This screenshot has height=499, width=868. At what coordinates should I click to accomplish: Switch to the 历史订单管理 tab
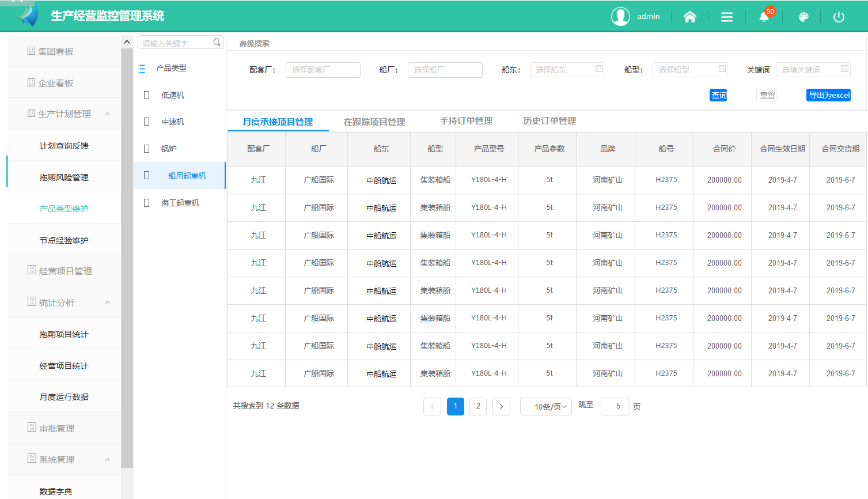coord(549,121)
